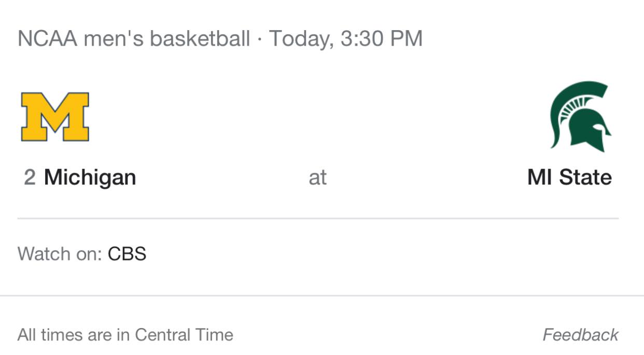Click the Michigan State Spartan helmet logo
The image size is (644, 355).
pyautogui.click(x=580, y=116)
